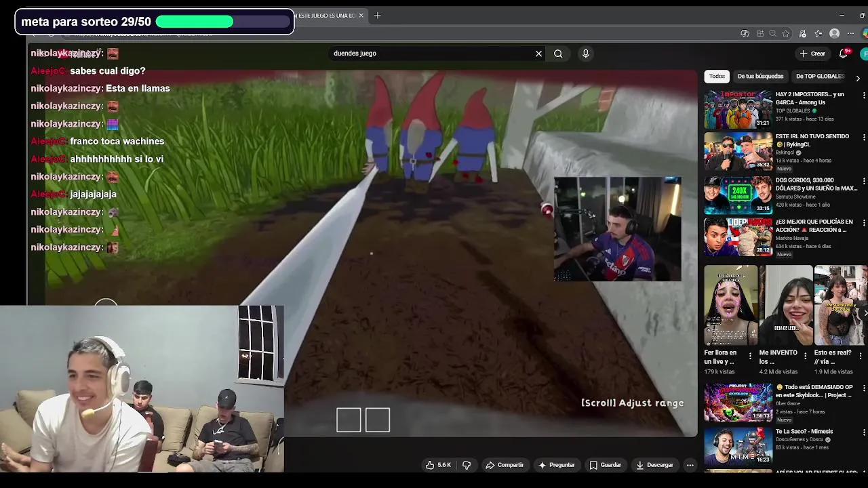Viewport: 868px width, 488px height.
Task: Open a new browser tab
Action: click(x=377, y=16)
